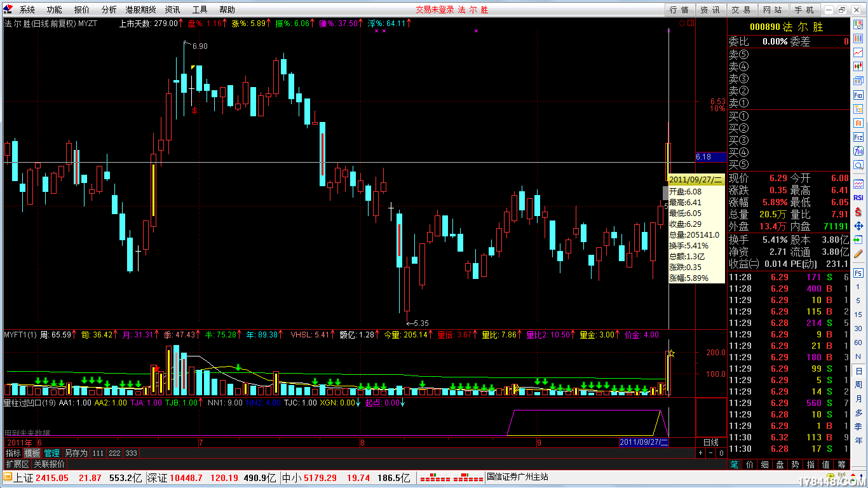Click the plus zoom button below chart
Image resolution: width=868 pixels, height=488 pixels.
click(700, 453)
